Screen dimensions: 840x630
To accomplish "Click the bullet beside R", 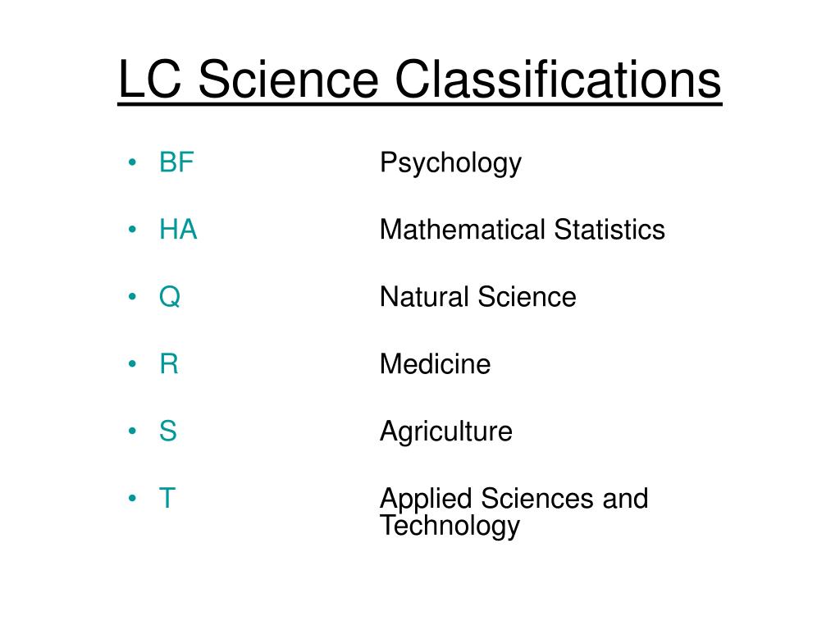I will coord(132,364).
